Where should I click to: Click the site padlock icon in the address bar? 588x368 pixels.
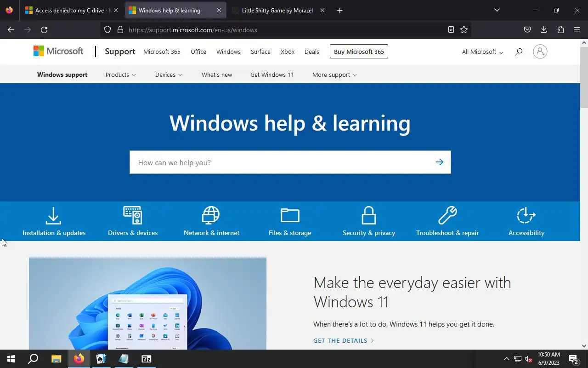(120, 29)
